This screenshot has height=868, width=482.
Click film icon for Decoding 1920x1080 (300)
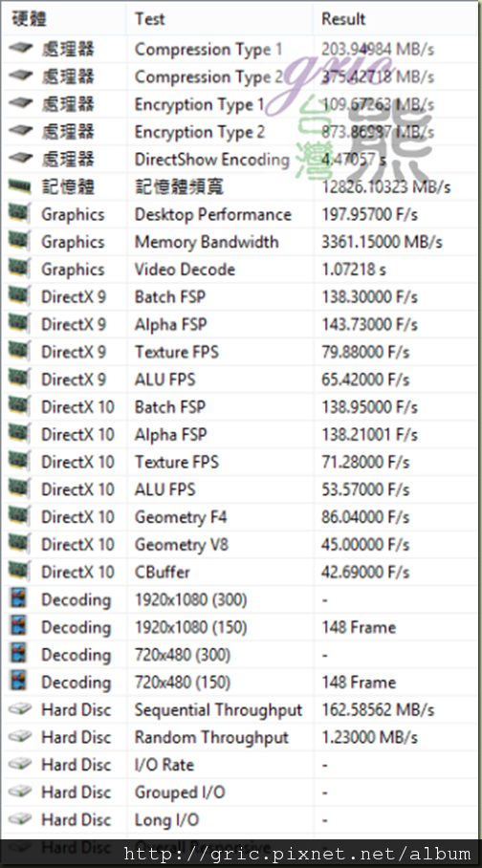pyautogui.click(x=18, y=599)
